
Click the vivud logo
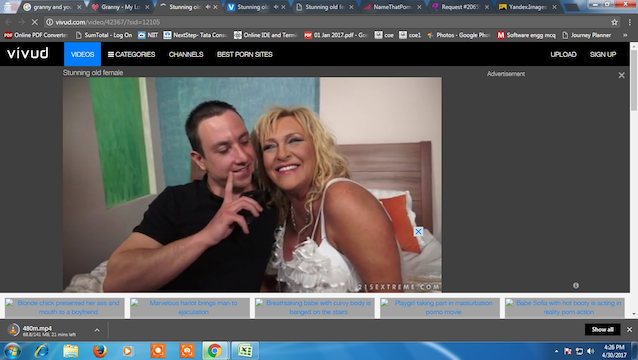point(28,53)
